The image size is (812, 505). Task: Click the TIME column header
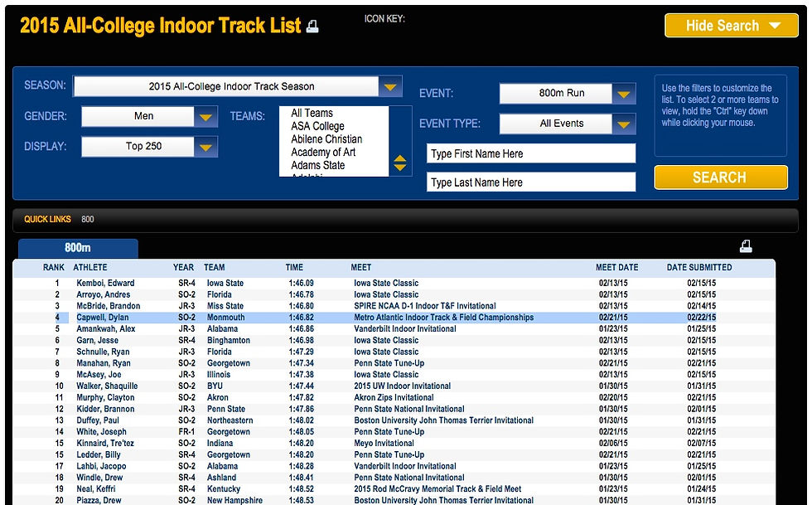click(294, 268)
